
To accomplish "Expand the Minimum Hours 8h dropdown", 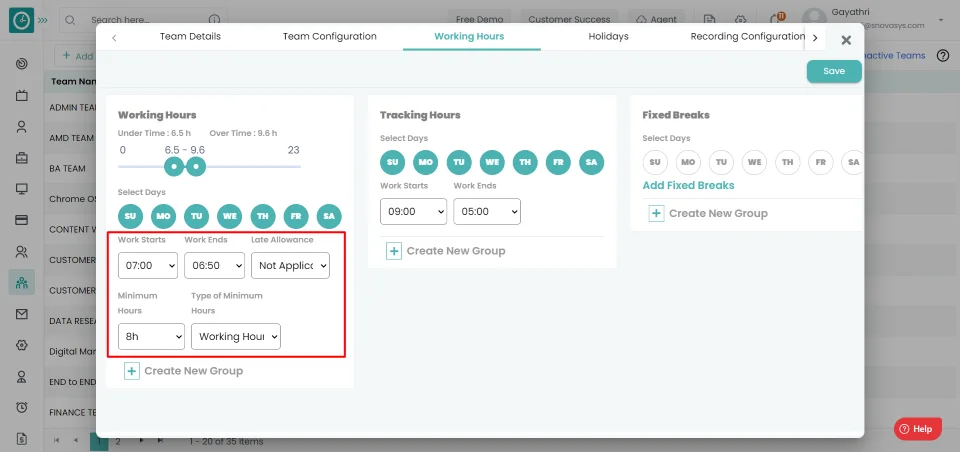I will (x=151, y=337).
